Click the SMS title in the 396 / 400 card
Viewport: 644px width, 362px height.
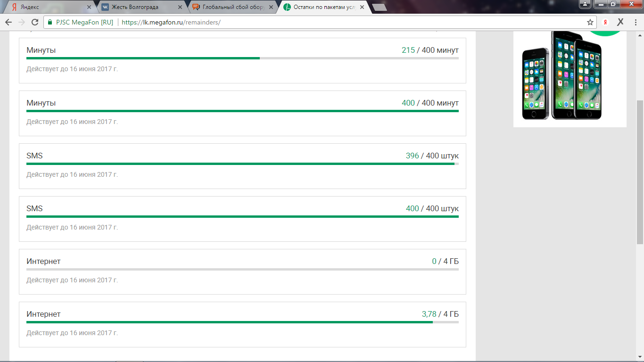tap(34, 156)
